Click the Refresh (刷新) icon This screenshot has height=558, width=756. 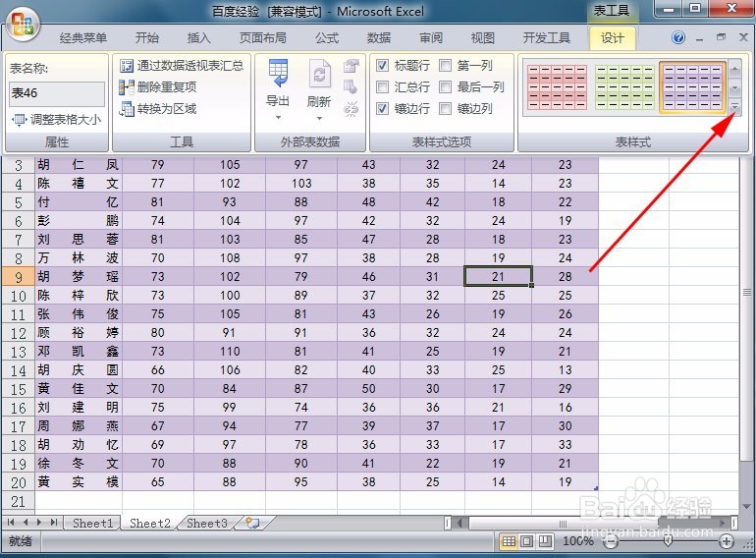[x=319, y=74]
